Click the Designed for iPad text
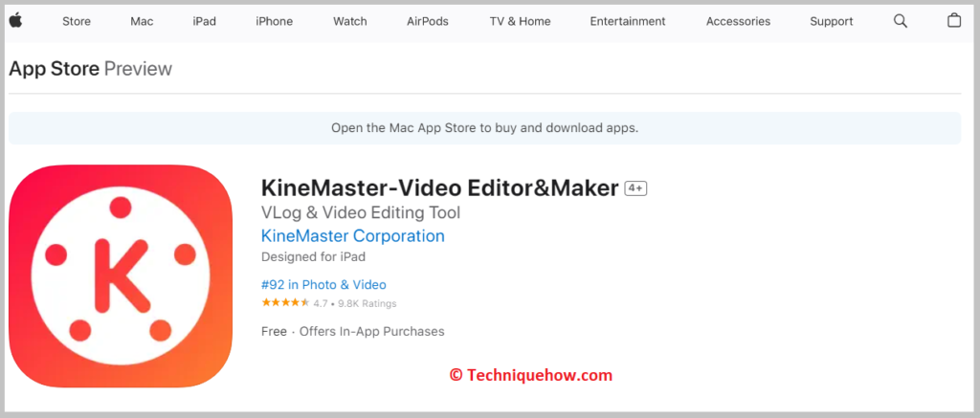The image size is (980, 418). click(313, 256)
